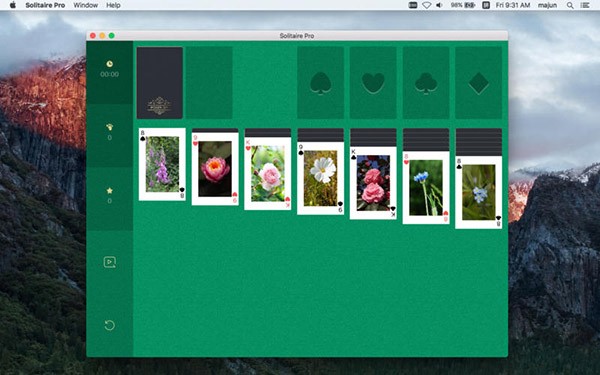The width and height of the screenshot is (600, 375).
Task: Minimize the Solitaire Pro window
Action: click(x=102, y=36)
